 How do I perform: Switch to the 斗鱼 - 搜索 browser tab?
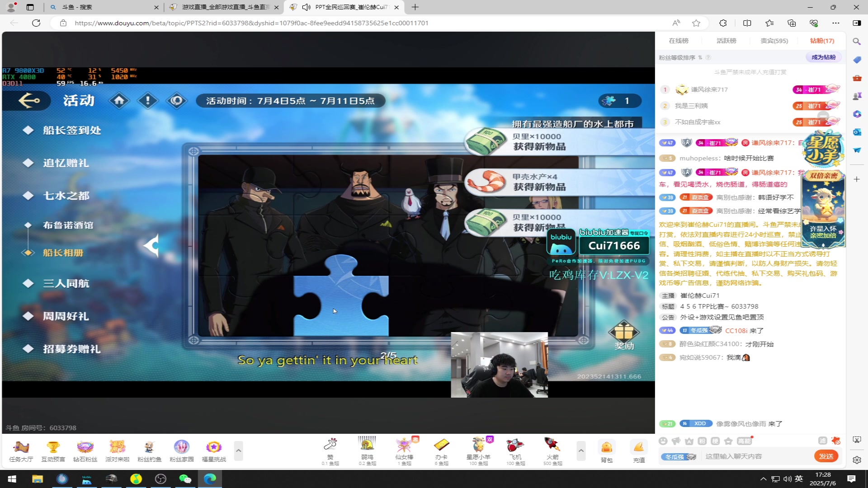click(104, 7)
